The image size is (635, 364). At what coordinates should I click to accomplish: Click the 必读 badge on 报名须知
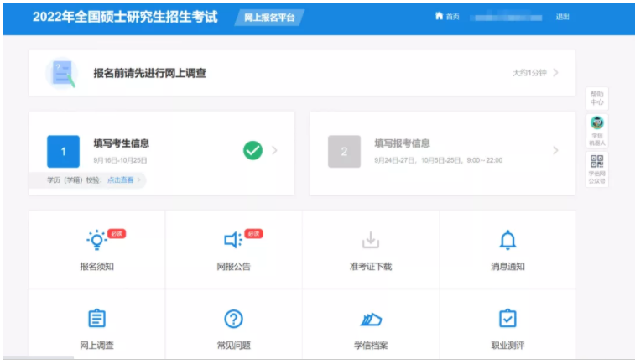117,234
